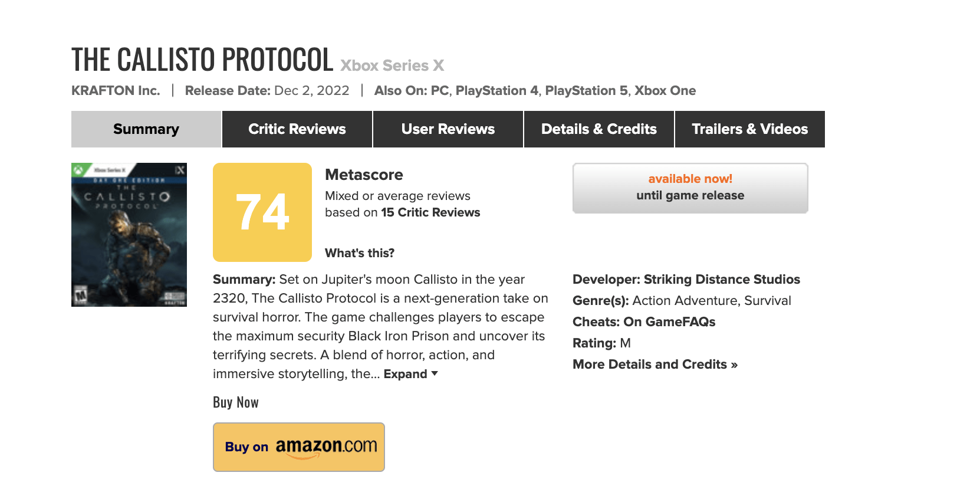The image size is (980, 479).
Task: Open the User Reviews tab
Action: click(448, 129)
